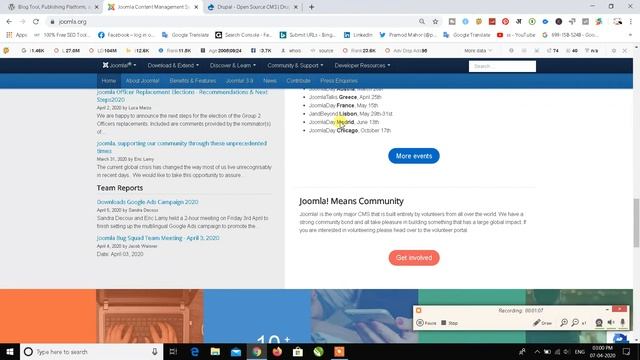640x360 pixels.
Task: Click the zoom-out magnifier in recorder
Action: click(575, 323)
